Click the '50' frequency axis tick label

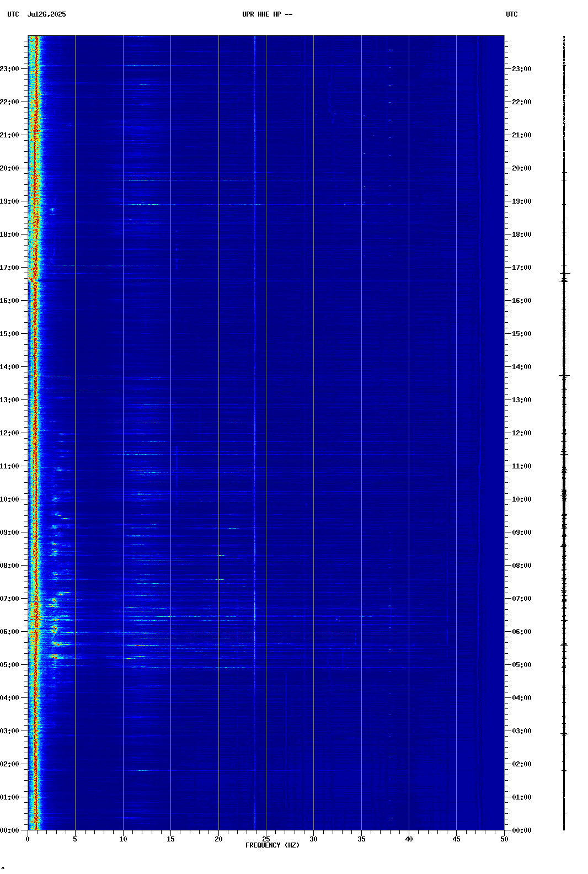pyautogui.click(x=504, y=839)
